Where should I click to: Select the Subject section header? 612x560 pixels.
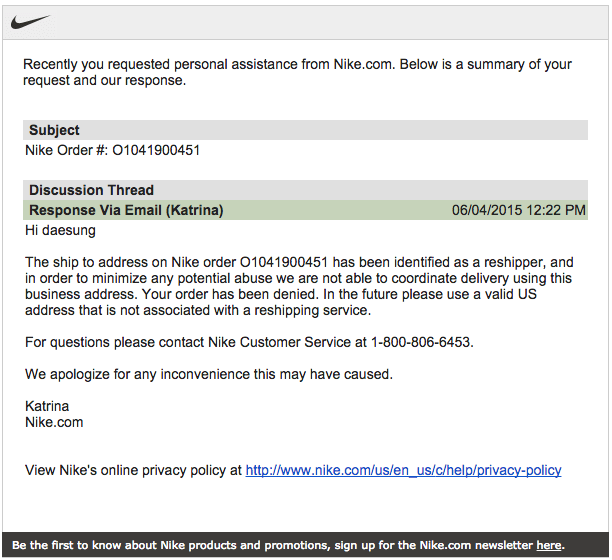point(54,130)
